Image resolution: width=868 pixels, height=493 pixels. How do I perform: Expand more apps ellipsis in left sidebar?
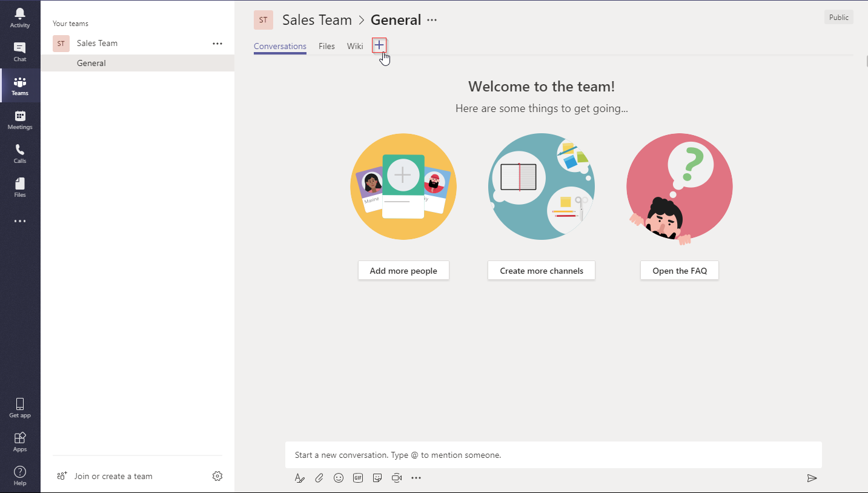20,221
